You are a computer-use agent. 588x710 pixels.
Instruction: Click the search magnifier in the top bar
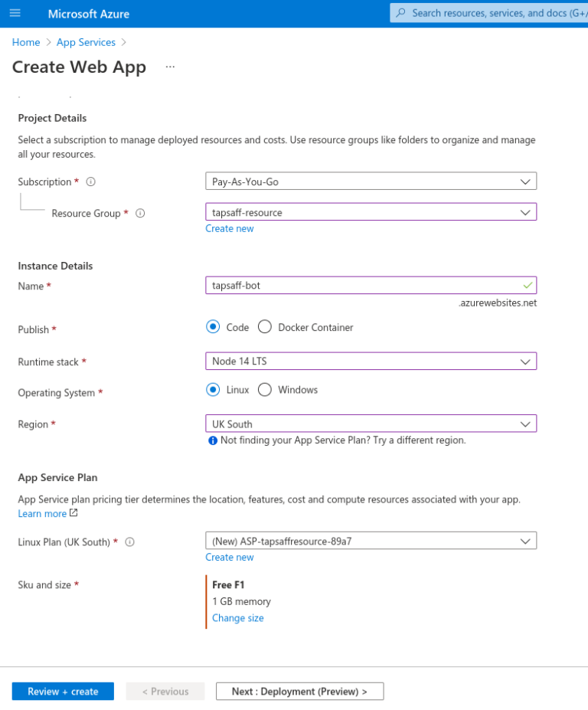(x=402, y=13)
